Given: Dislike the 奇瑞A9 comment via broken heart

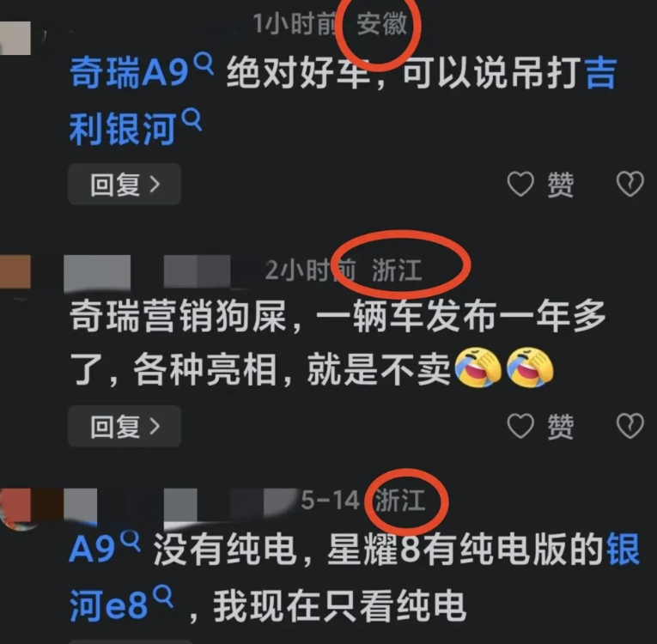Looking at the screenshot, I should tap(630, 184).
